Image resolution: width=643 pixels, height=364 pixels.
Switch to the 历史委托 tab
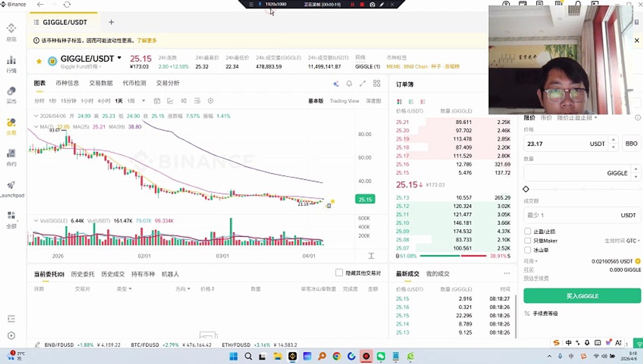point(82,274)
